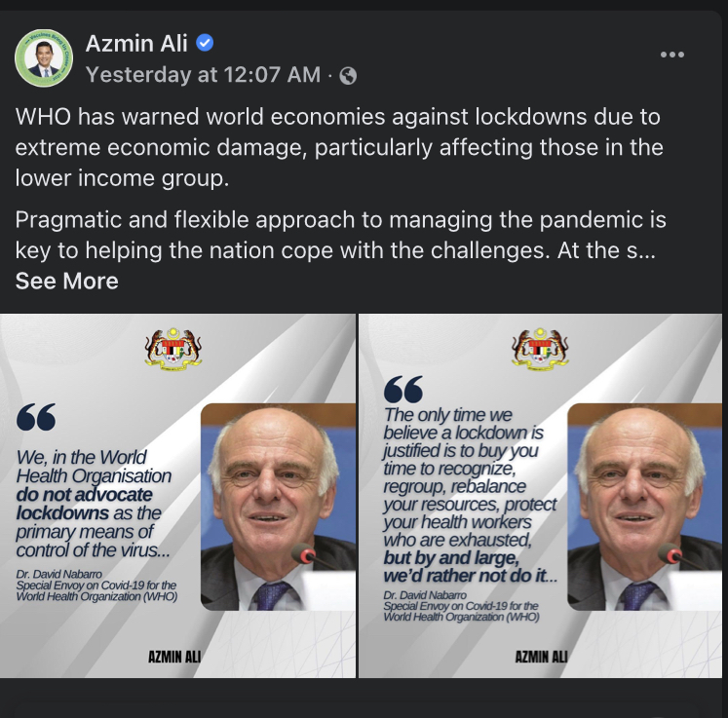
Task: Open the three-dot post options menu
Action: (x=671, y=55)
